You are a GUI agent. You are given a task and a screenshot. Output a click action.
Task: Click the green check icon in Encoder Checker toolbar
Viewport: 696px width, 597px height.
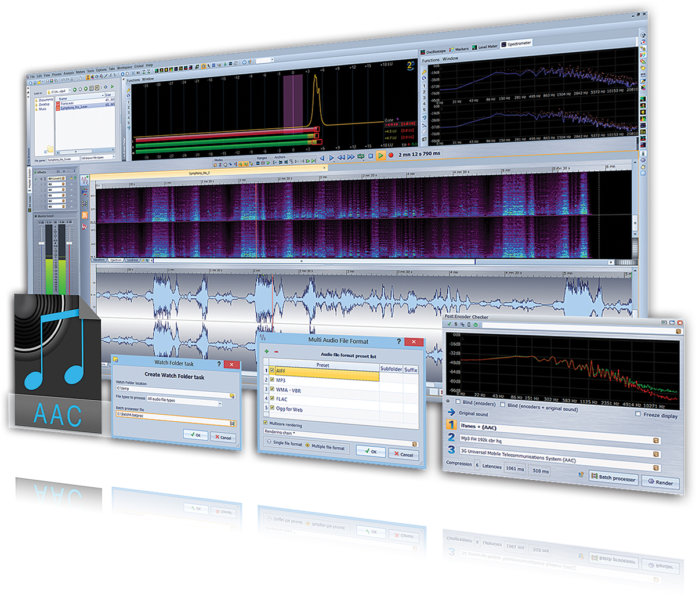click(450, 324)
